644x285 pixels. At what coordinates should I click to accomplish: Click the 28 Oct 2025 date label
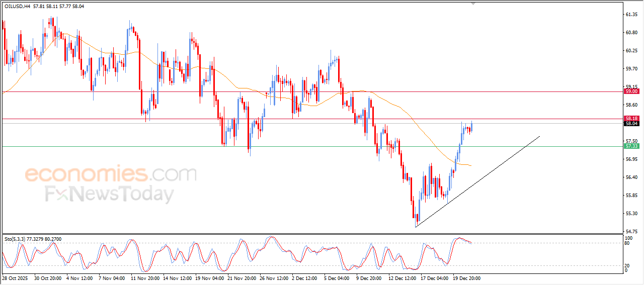[x=15, y=277]
